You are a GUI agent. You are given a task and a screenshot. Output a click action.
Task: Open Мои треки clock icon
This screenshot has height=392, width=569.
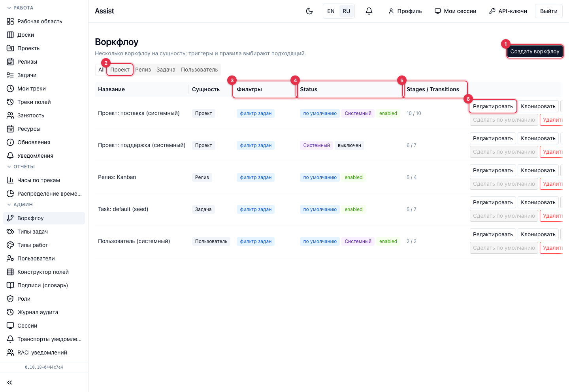point(10,89)
